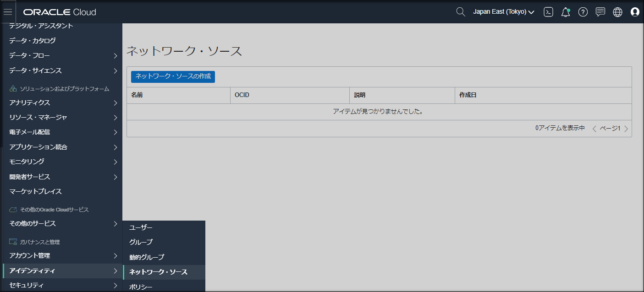
Task: Expand アナリティクス submenu
Action: 62,103
